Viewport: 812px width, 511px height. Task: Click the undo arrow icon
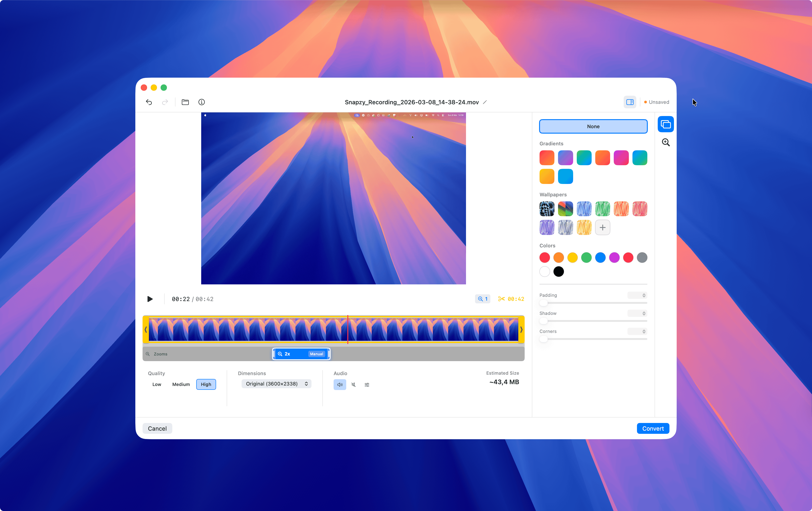(149, 102)
